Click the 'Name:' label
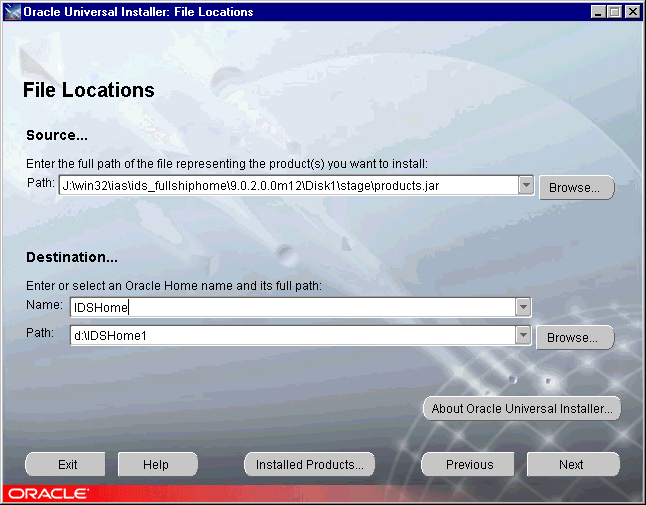Image resolution: width=646 pixels, height=505 pixels. (x=44, y=305)
